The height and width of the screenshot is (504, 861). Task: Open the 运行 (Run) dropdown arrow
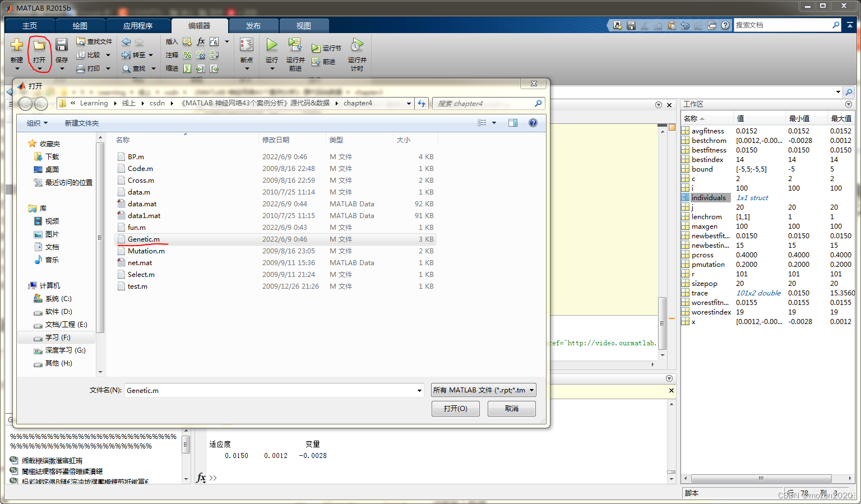(x=272, y=69)
